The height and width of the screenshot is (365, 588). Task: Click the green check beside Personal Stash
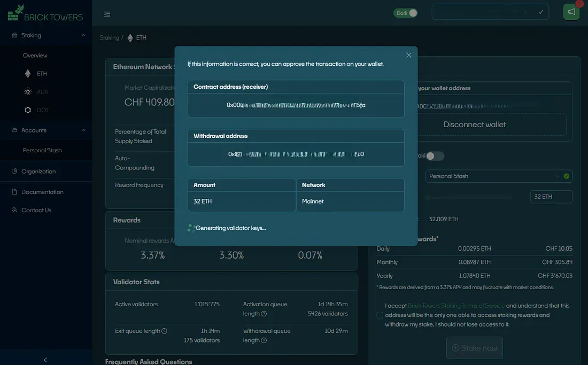(x=566, y=176)
